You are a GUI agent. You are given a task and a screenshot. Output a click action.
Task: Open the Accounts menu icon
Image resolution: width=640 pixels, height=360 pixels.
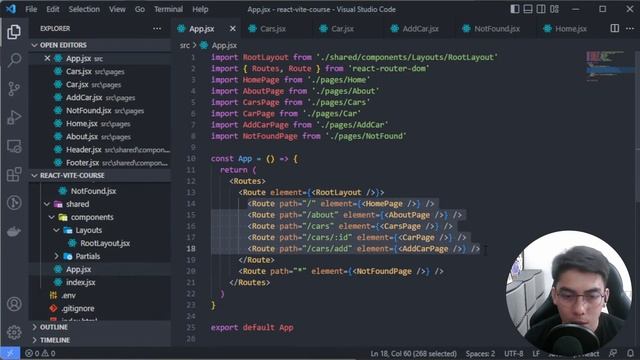14,304
